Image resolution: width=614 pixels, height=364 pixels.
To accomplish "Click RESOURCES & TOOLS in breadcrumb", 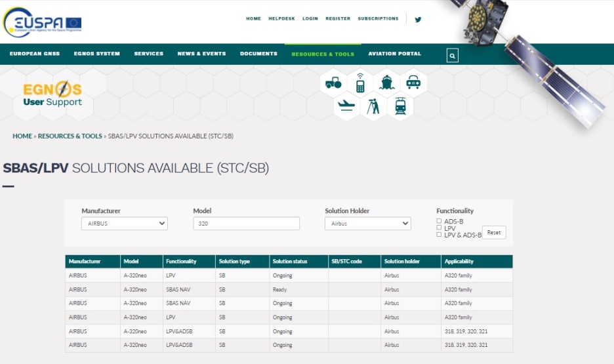I will 70,136.
